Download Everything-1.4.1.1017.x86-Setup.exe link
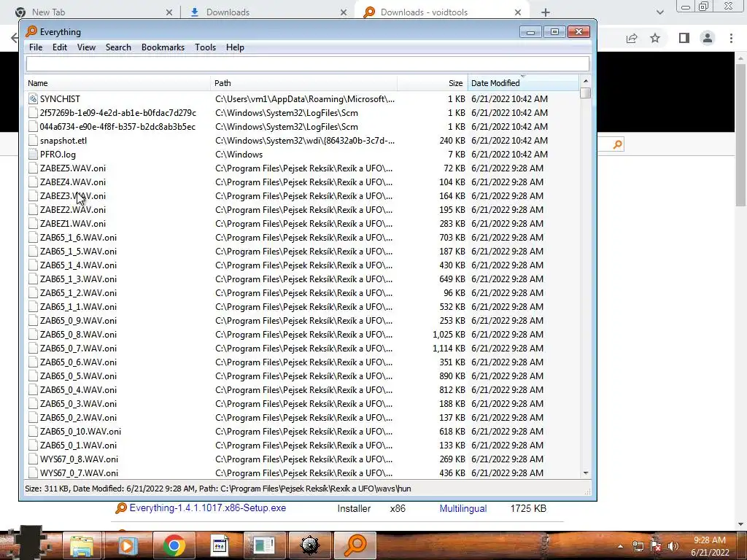The width and height of the screenshot is (747, 560). click(x=208, y=508)
